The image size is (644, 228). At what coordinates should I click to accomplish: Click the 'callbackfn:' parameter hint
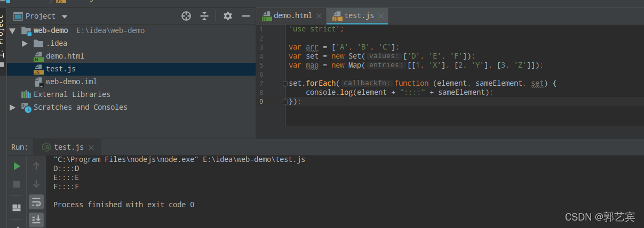tap(367, 84)
